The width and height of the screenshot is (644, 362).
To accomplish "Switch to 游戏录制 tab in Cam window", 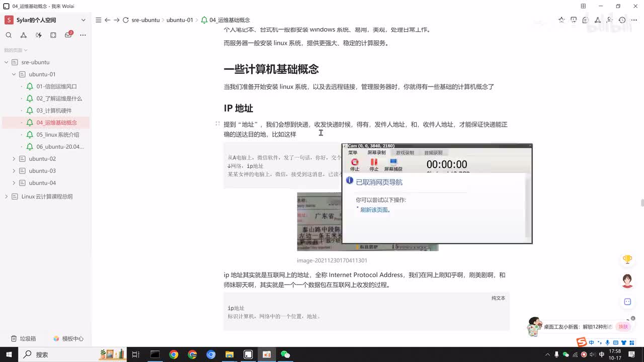I will click(x=405, y=152).
